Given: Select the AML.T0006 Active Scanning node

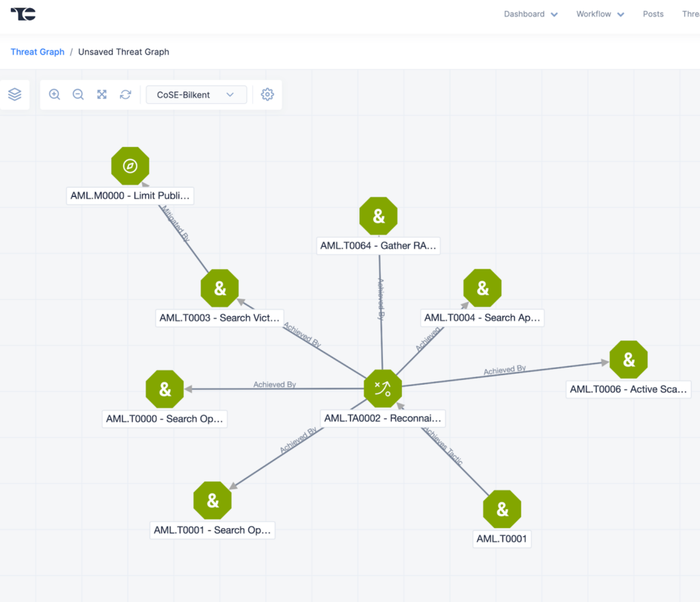Looking at the screenshot, I should (x=628, y=359).
